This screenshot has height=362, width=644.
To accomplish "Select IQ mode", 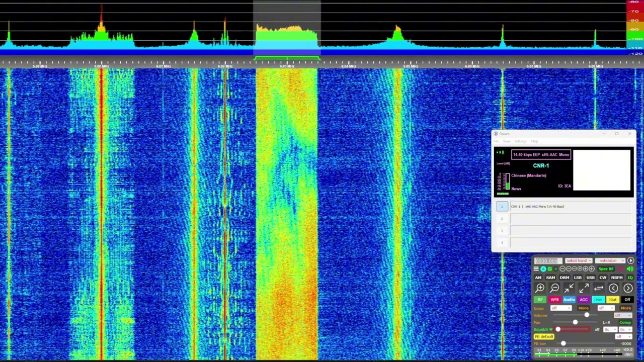I will click(630, 278).
